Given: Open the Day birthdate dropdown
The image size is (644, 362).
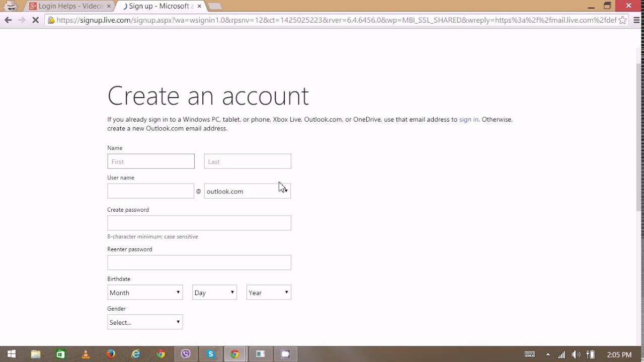Looking at the screenshot, I should click(214, 293).
